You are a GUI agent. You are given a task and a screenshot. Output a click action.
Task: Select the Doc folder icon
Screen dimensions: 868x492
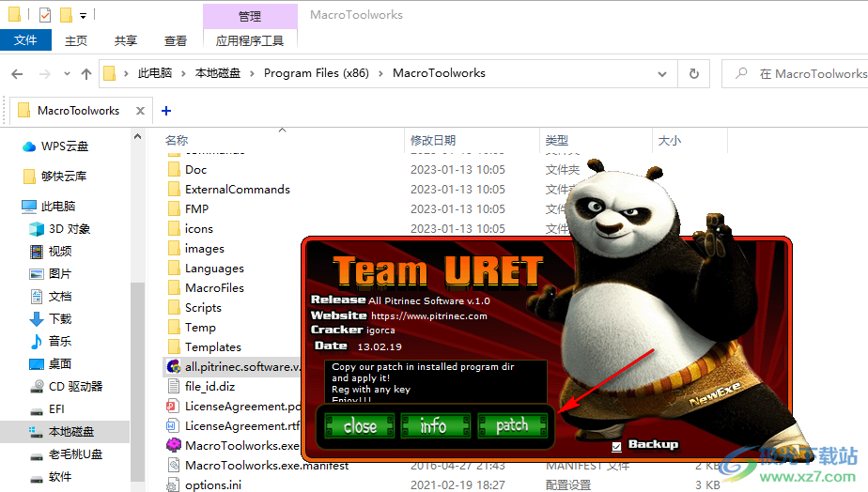pos(174,169)
